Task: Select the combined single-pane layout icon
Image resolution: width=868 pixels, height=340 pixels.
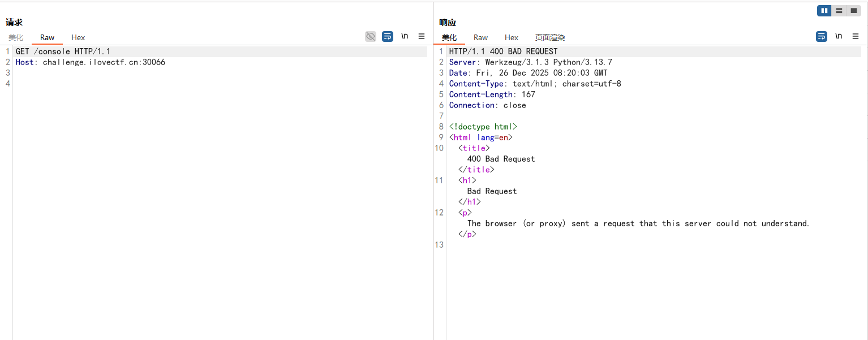Action: (x=854, y=11)
